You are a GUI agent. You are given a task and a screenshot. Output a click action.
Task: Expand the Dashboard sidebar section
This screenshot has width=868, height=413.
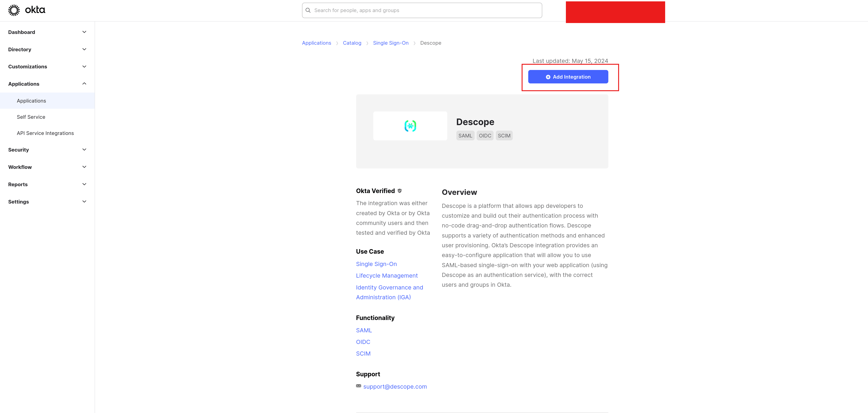84,32
